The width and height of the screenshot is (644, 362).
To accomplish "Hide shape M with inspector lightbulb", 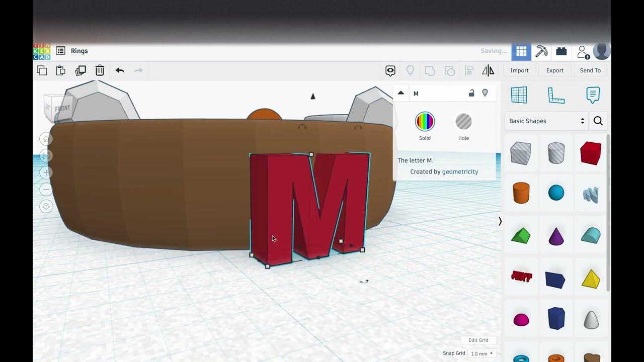I will 485,93.
